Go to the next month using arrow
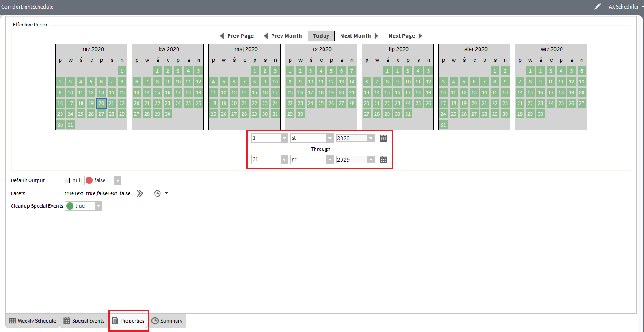This screenshot has width=644, height=332. tap(376, 36)
